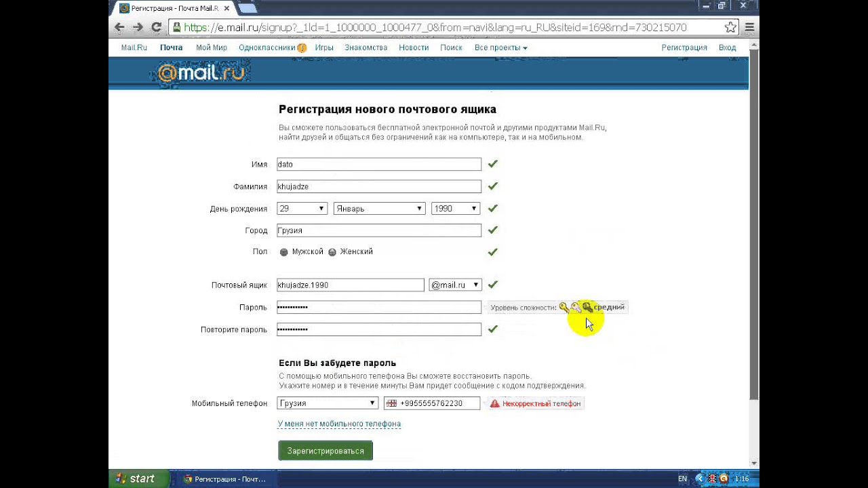Open a new browser tab
The width and height of the screenshot is (868, 488).
click(248, 8)
